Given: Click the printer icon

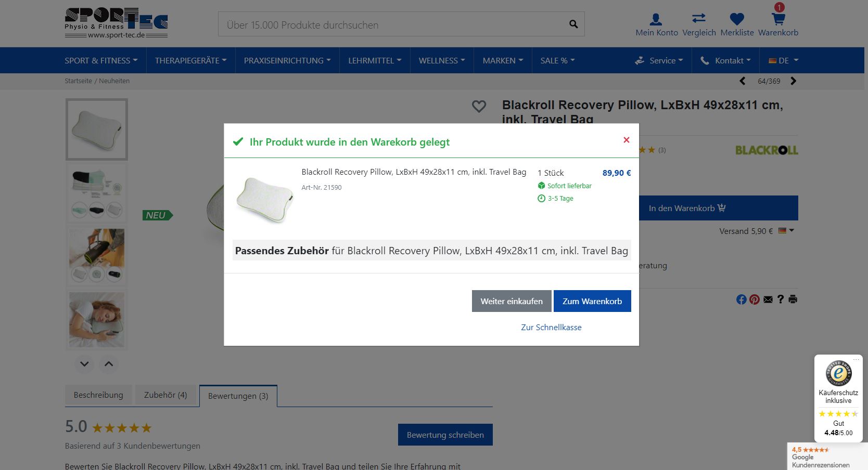Looking at the screenshot, I should [x=793, y=299].
